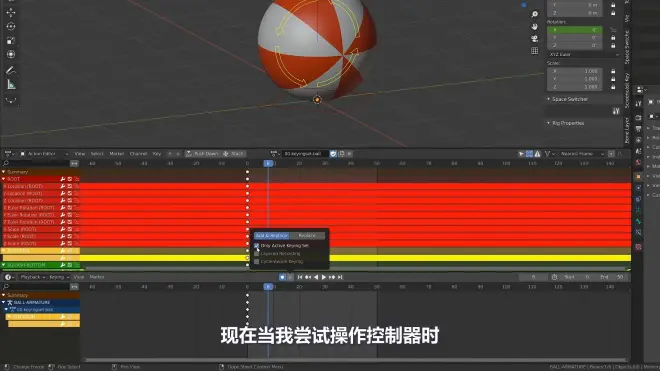
Task: Click wrench modifier icon on ROOT group
Action: click(x=63, y=179)
